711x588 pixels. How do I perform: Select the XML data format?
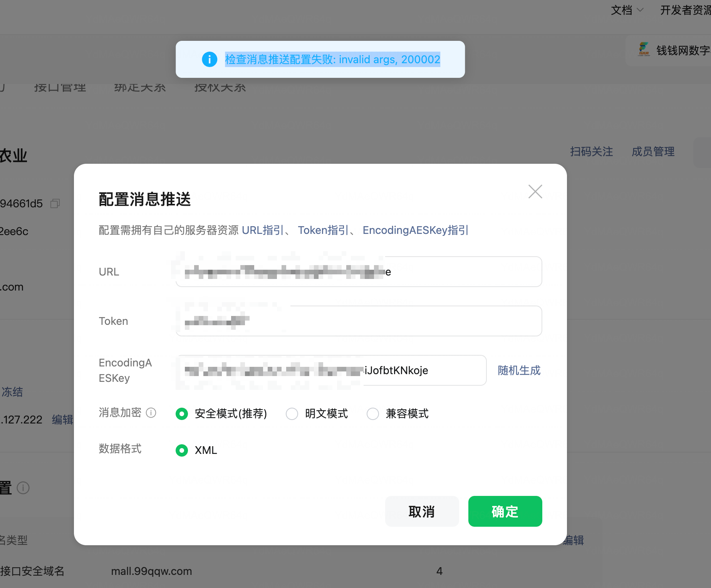[182, 450]
